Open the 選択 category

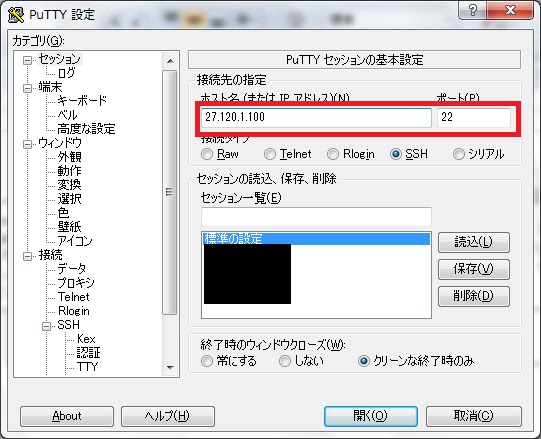(x=69, y=199)
